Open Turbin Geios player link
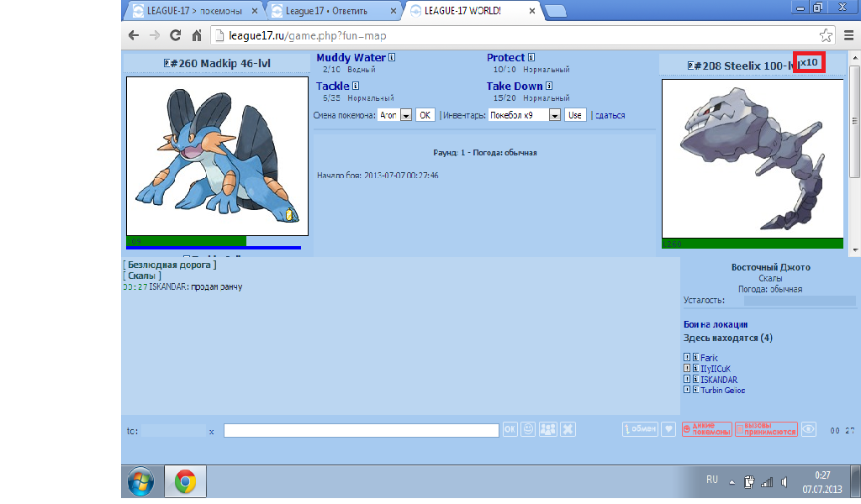Viewport: 861px width, 504px height. tap(722, 390)
